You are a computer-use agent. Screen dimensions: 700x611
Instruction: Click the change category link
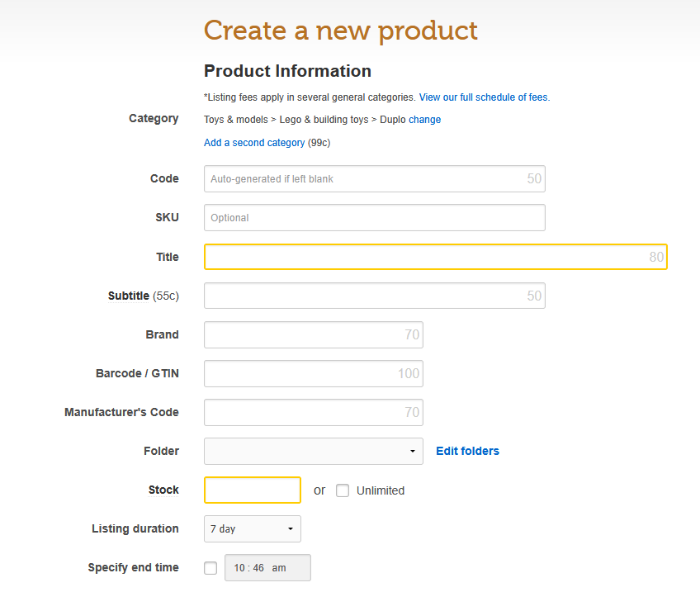(424, 120)
